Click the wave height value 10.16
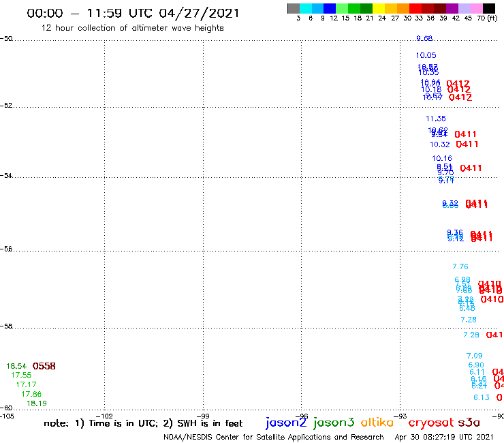Screen dimensions: 504x443 [x=442, y=158]
